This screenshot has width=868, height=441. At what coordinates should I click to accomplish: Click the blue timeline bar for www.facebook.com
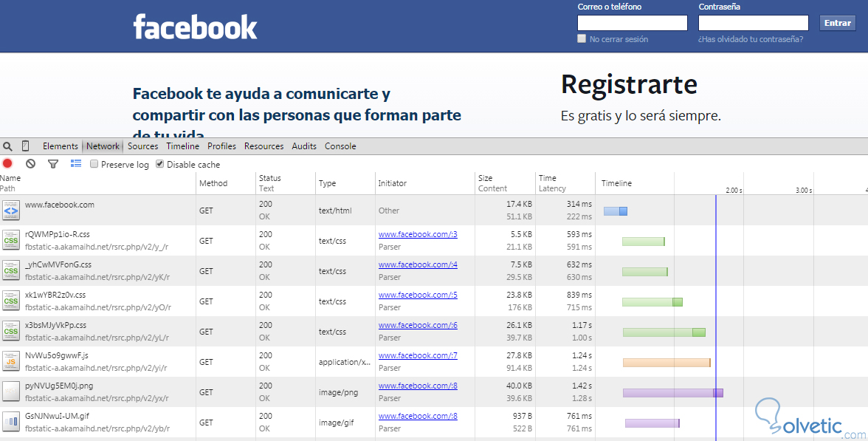pos(615,211)
